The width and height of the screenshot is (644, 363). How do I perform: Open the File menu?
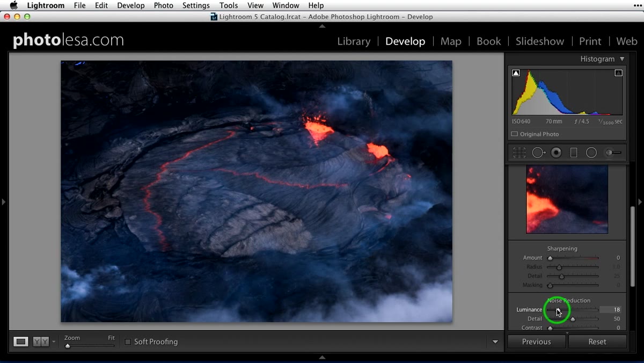click(x=79, y=5)
